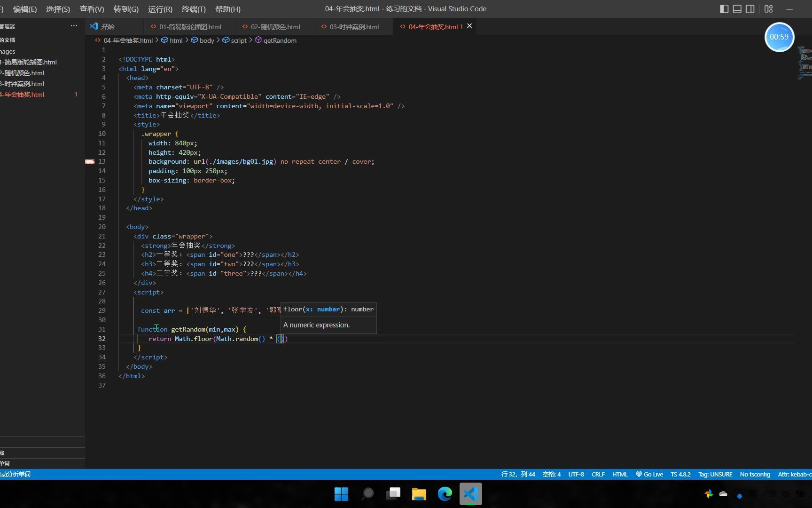This screenshot has width=812, height=508.
Task: Open the 选择(S) menu
Action: pyautogui.click(x=58, y=9)
